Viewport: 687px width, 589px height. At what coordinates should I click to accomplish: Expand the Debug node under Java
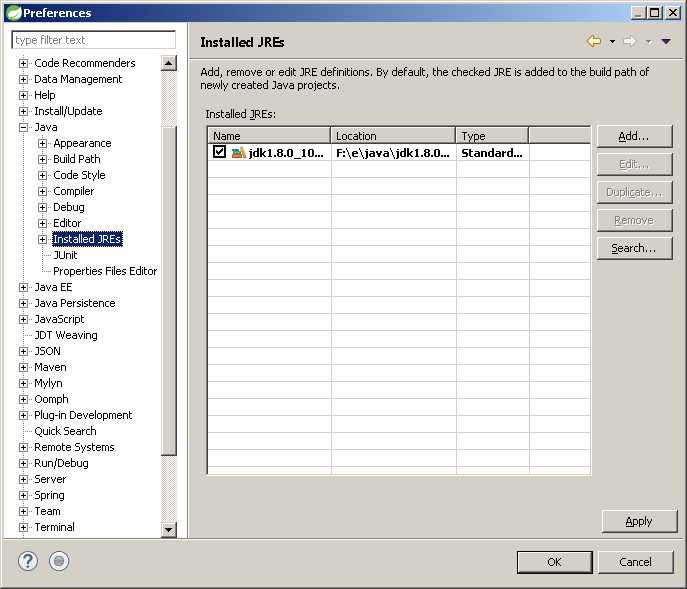click(x=42, y=207)
